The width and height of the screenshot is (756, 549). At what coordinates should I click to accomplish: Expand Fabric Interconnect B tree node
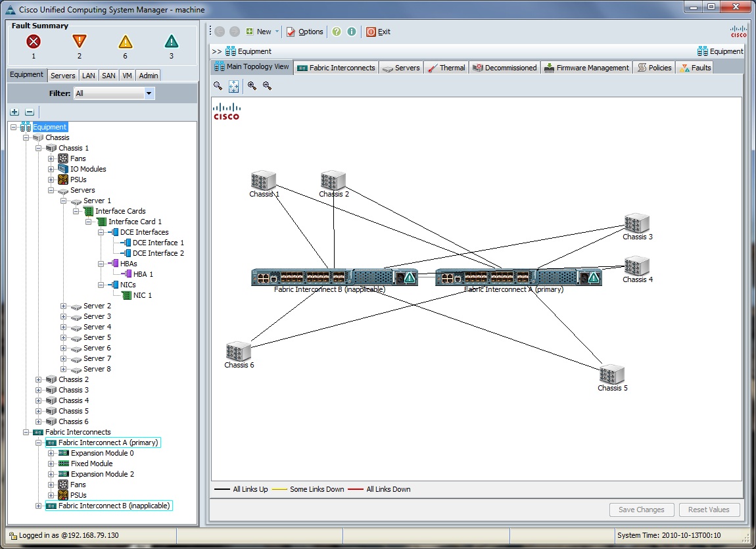[39, 506]
